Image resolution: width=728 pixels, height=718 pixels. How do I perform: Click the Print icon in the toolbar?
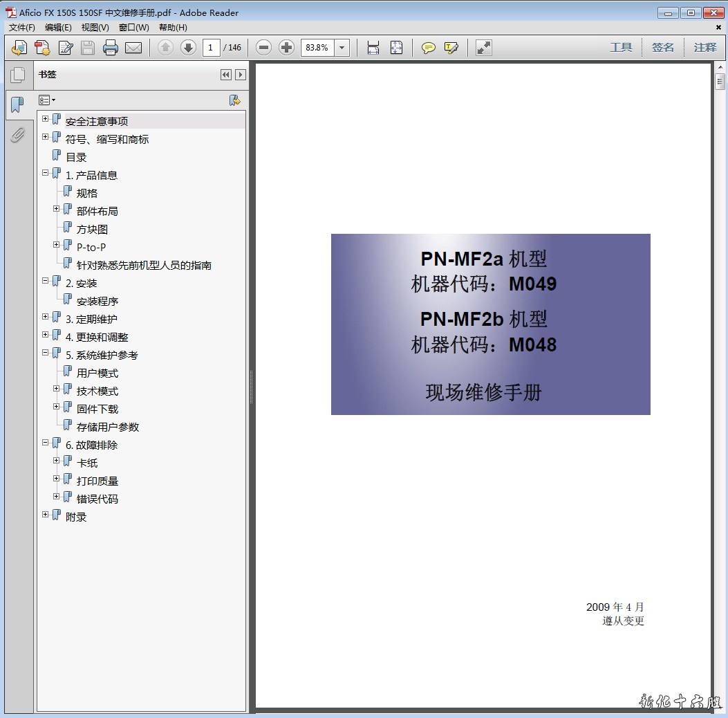pyautogui.click(x=111, y=48)
